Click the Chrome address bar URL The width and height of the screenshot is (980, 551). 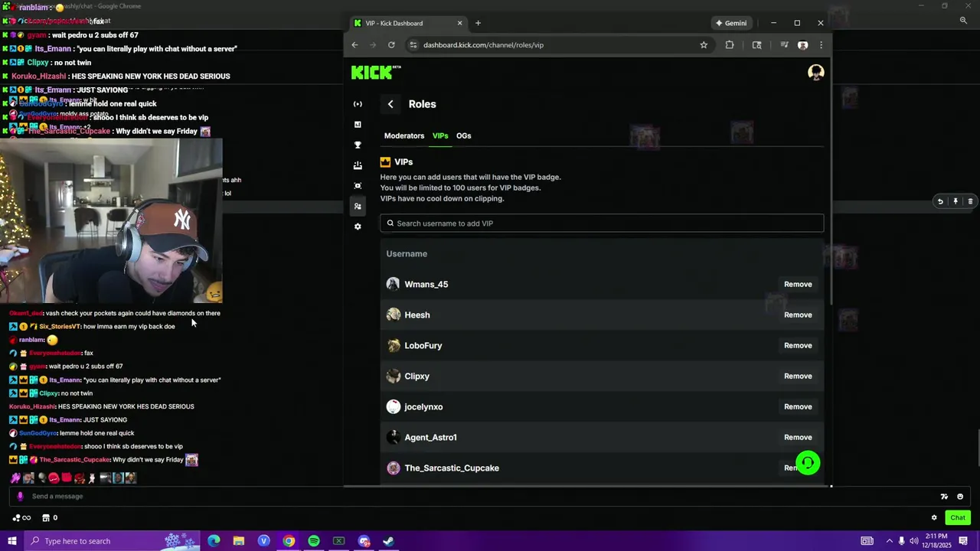click(483, 45)
